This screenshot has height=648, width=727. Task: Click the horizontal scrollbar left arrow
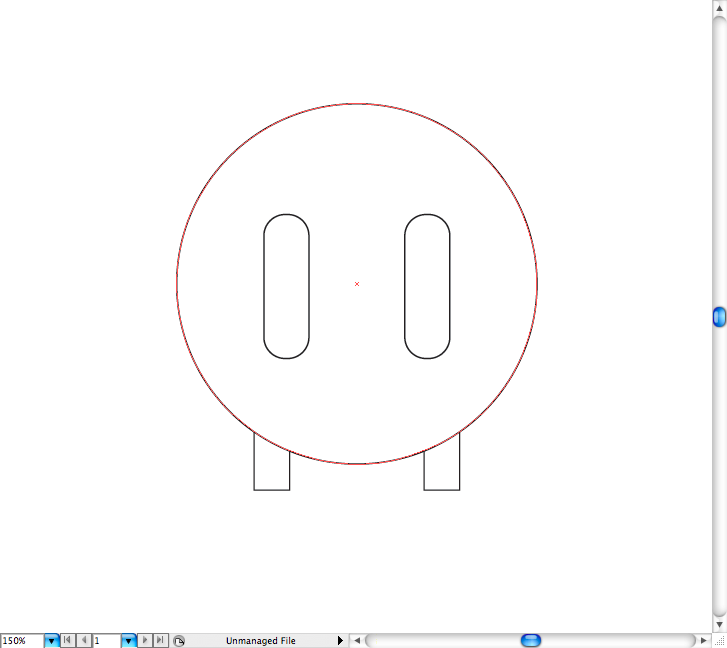pos(356,640)
